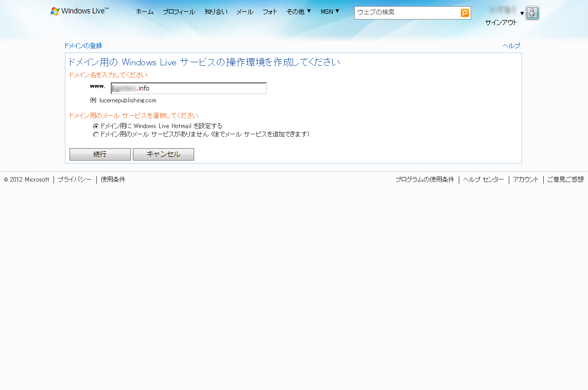The height and width of the screenshot is (390, 588).
Task: Click the 例: lucernepublishing.com example text
Action: [x=123, y=100]
